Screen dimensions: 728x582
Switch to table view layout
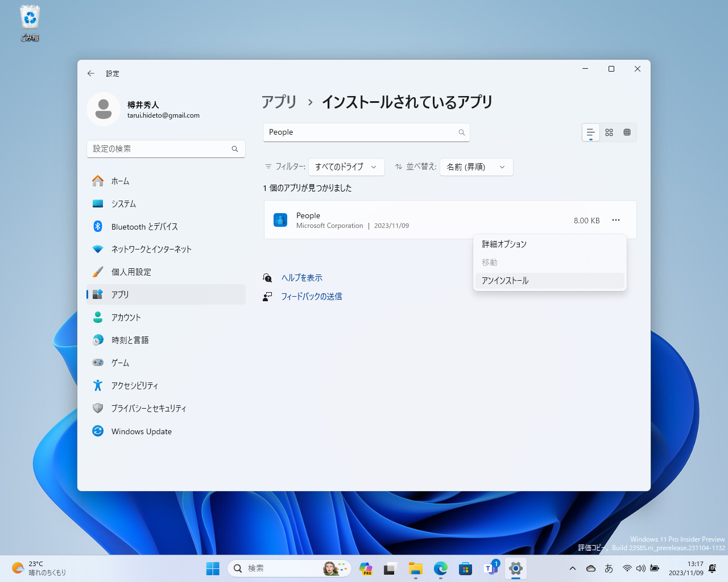[627, 132]
